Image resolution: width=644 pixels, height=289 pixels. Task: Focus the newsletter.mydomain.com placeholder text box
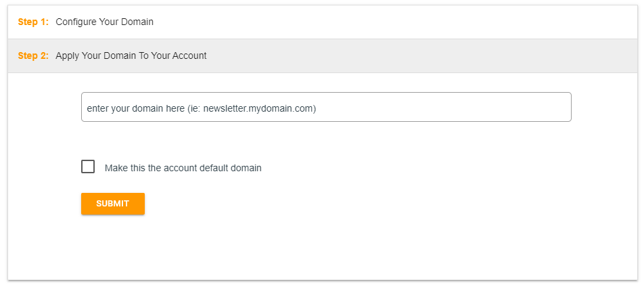tap(326, 107)
